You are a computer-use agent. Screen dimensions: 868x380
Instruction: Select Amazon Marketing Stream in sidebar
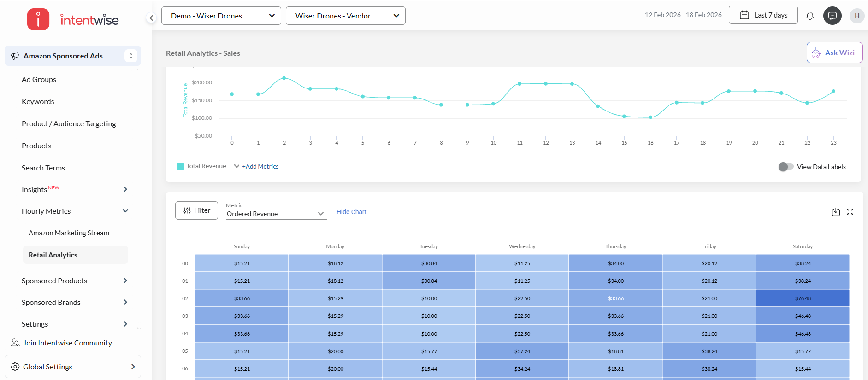point(69,233)
